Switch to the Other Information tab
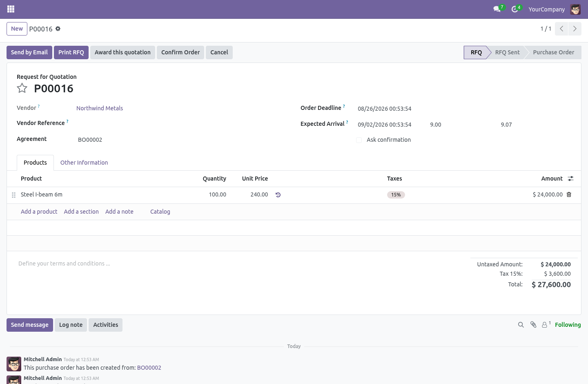This screenshot has height=384, width=588. [84, 163]
